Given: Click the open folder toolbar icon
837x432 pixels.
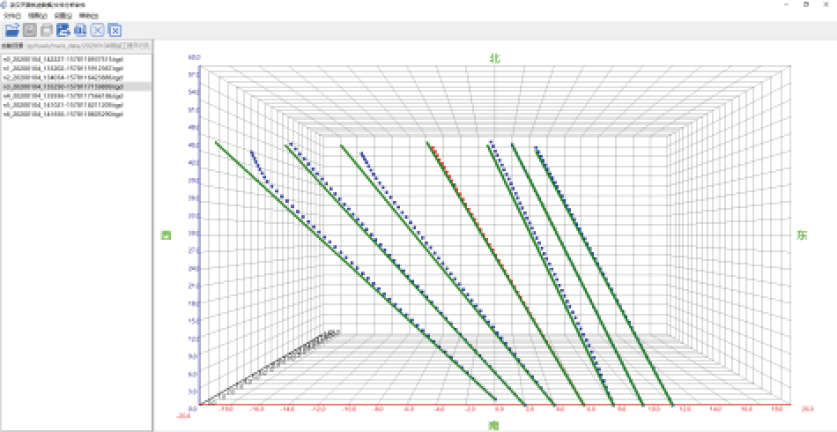Looking at the screenshot, I should 12,31.
